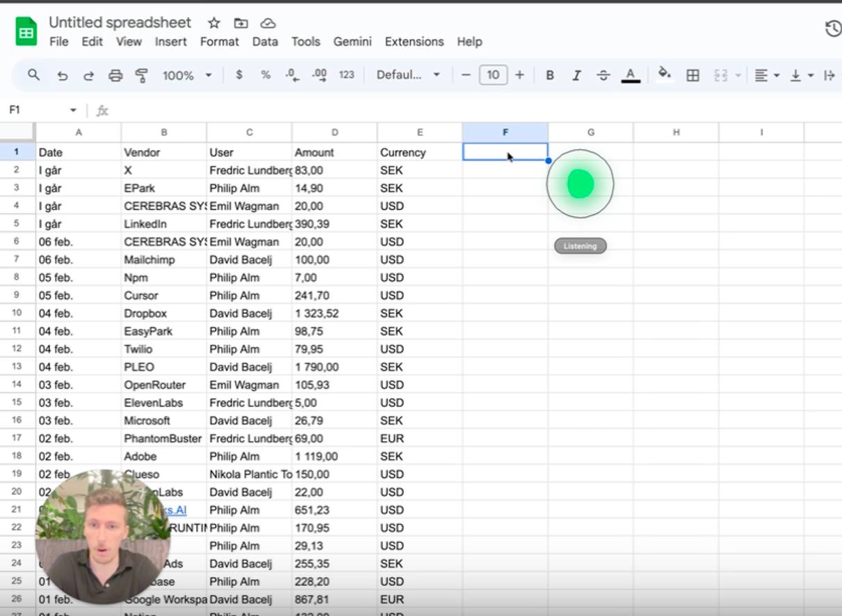
Task: Expand the Name box dropdown arrow
Action: (73, 111)
